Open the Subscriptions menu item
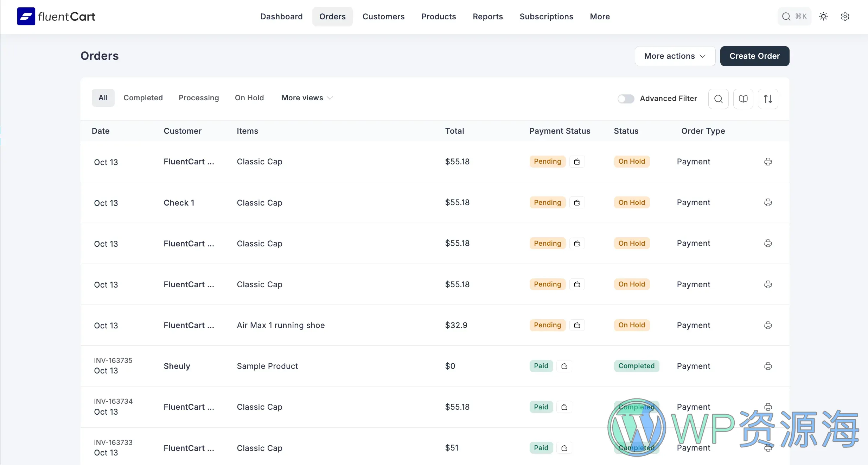The width and height of the screenshot is (868, 465). point(546,16)
